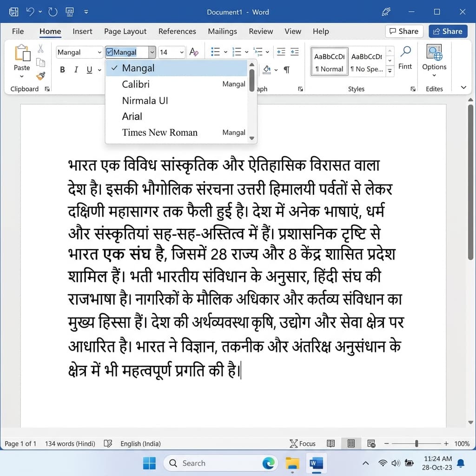This screenshot has height=476, width=476.
Task: Open Paragraph settings dialog launcher
Action: (300, 89)
